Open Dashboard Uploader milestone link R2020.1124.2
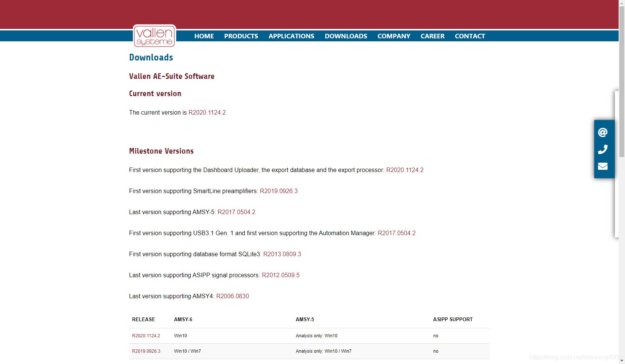The image size is (625, 364). pyautogui.click(x=405, y=170)
